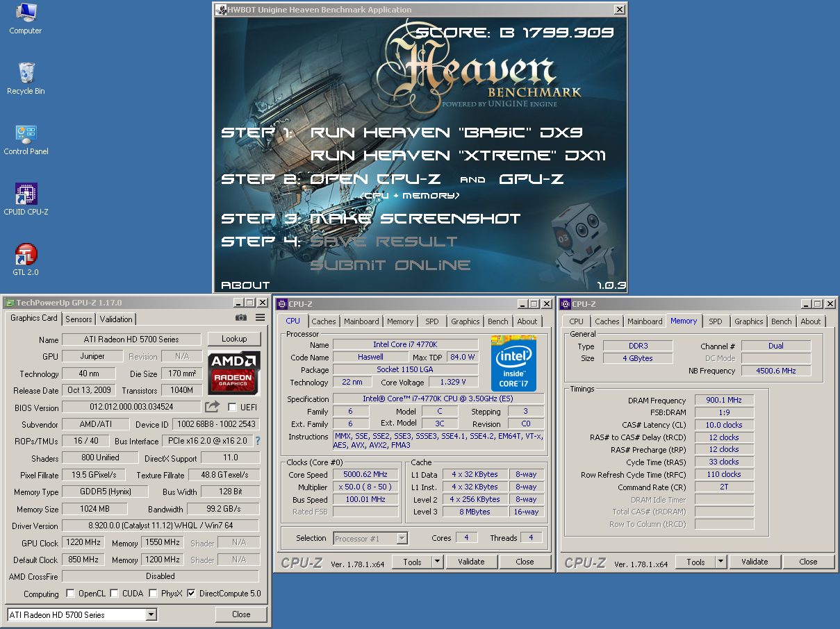Open the Caches tab in CPU-Z CPU window

pos(324,321)
